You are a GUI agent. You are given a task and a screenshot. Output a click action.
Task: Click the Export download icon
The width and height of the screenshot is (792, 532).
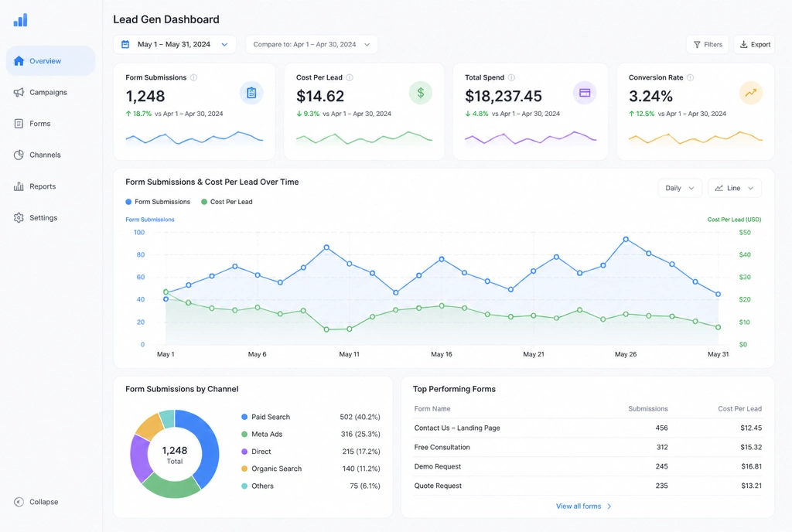click(743, 44)
